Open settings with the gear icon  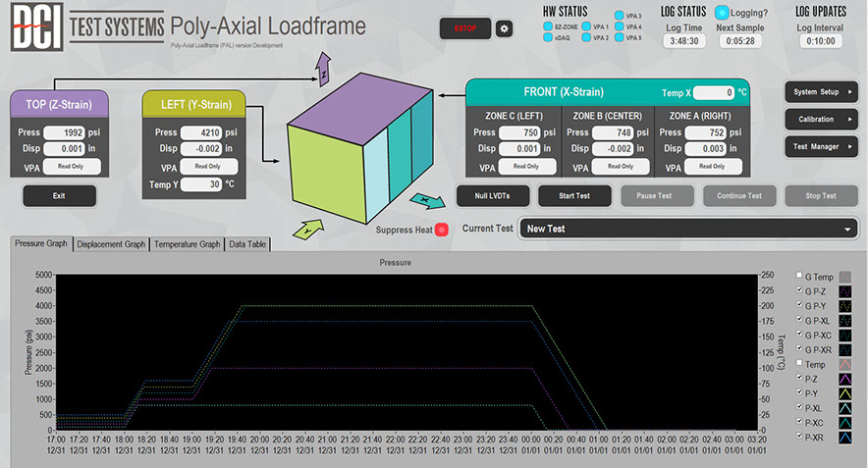(x=504, y=29)
